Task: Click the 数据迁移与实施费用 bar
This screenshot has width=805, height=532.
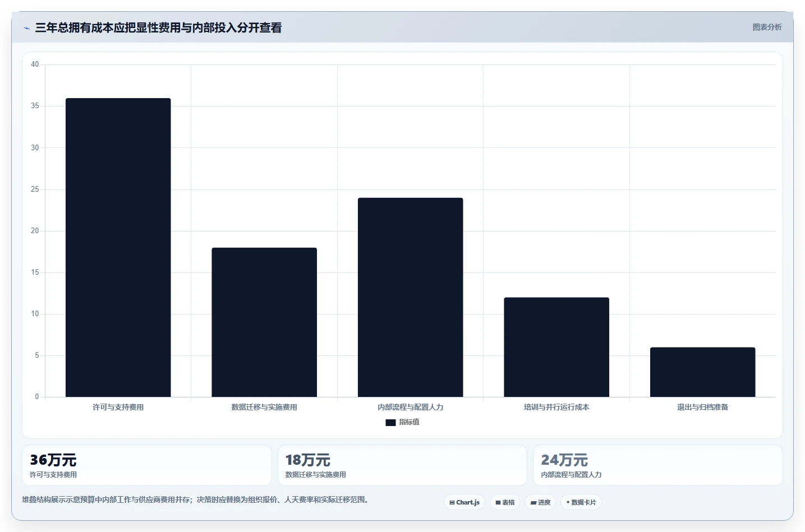Action: click(x=264, y=322)
